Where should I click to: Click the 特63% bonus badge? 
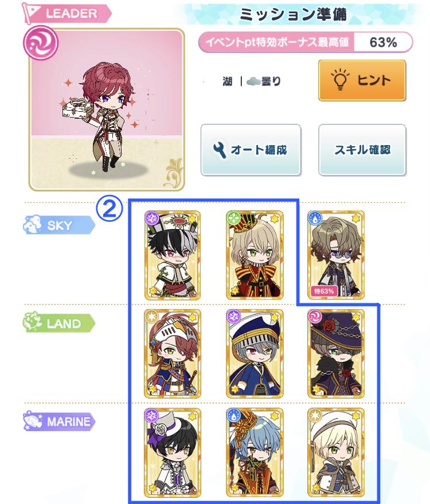coord(323,291)
